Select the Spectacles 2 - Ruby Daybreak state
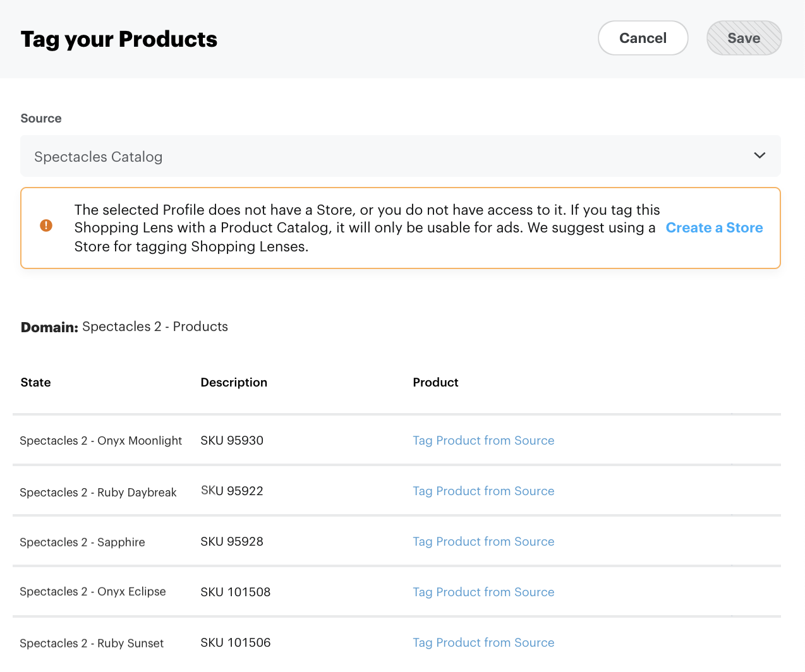The height and width of the screenshot is (672, 805). pos(98,492)
